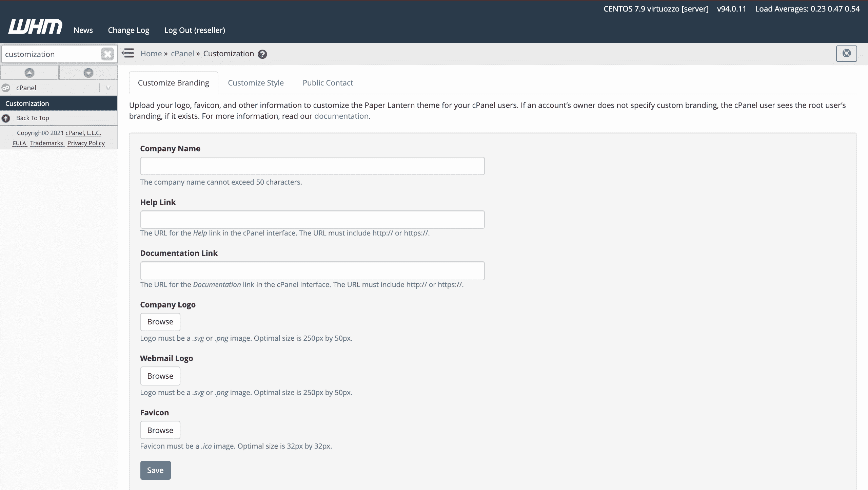Browse for Favicon file

point(160,430)
